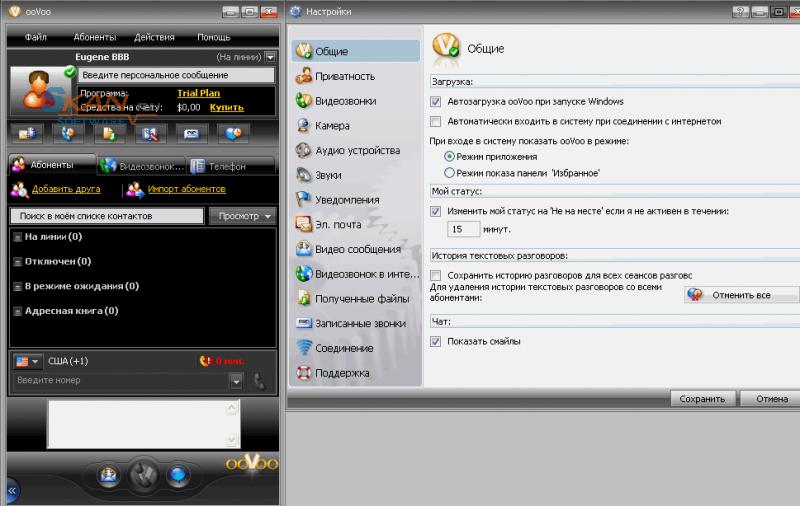Open the Помощь menu
800x506 pixels.
coord(214,37)
